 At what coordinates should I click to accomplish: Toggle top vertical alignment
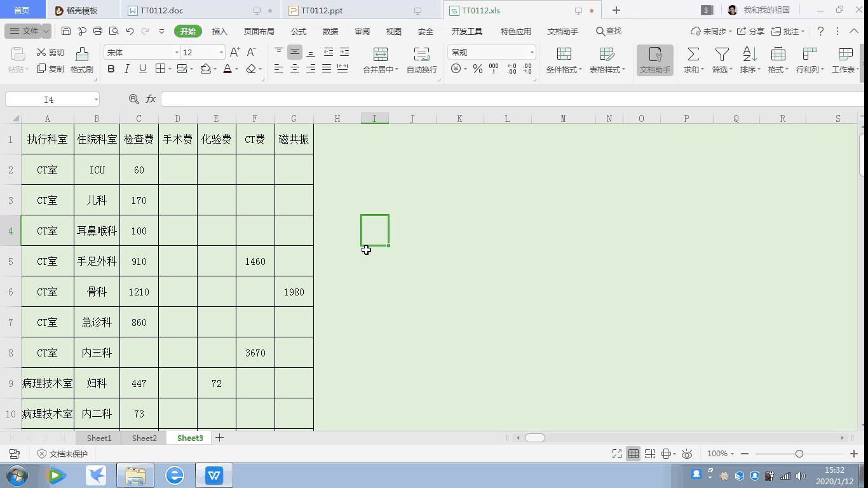[x=279, y=52]
